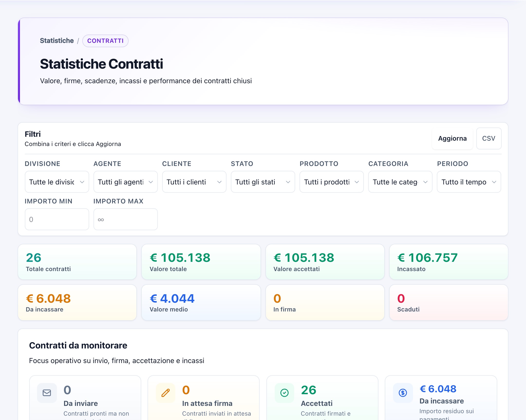The image size is (526, 420).
Task: Click the Valore totale card
Action: click(x=201, y=262)
